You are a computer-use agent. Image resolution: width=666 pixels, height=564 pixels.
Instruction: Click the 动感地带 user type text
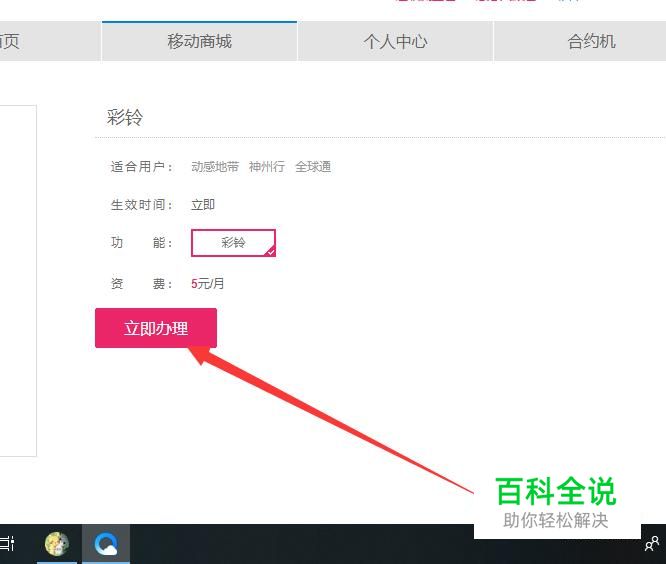click(x=215, y=166)
